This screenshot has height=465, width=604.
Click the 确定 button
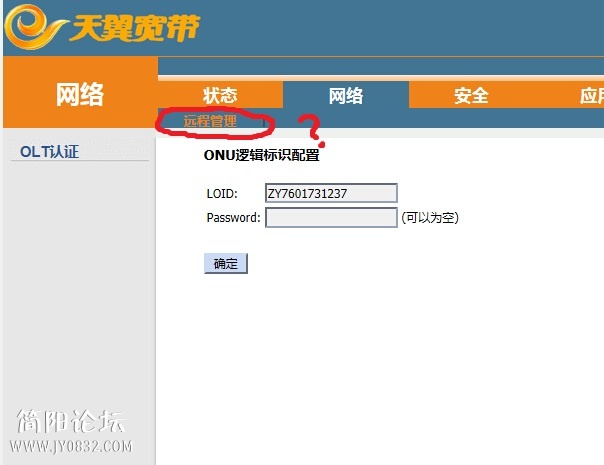[226, 264]
